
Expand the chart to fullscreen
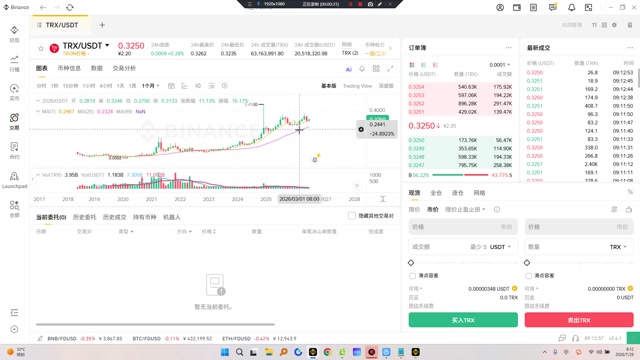click(x=390, y=69)
